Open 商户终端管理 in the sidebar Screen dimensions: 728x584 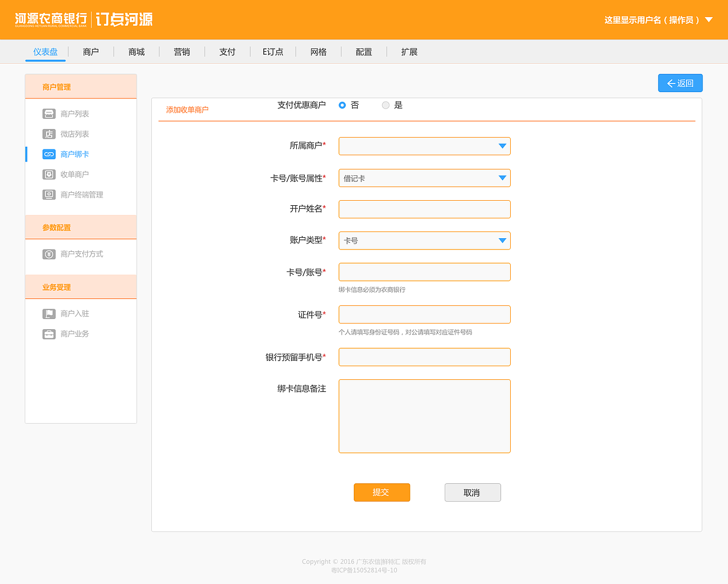82,194
